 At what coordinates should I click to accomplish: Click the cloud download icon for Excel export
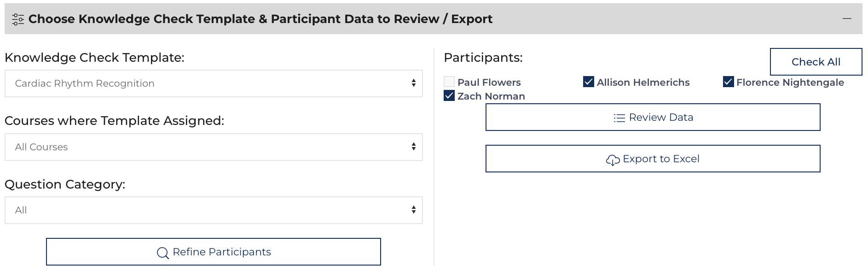click(613, 160)
